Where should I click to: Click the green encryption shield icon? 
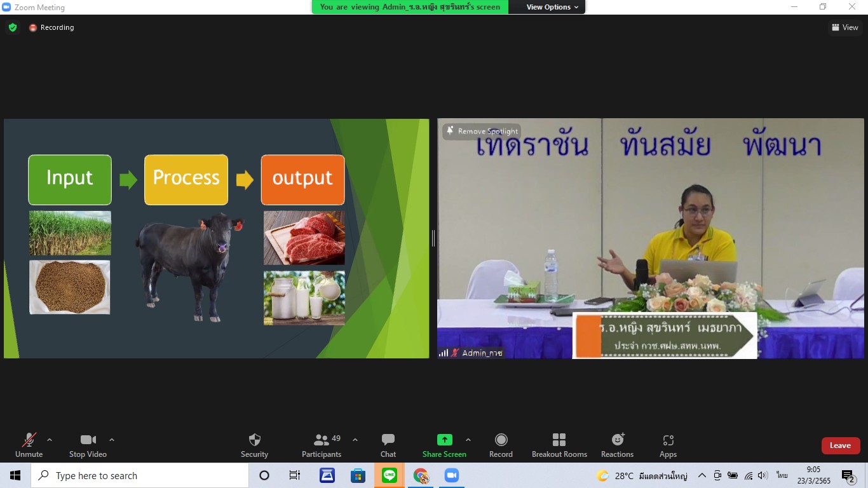pos(13,27)
